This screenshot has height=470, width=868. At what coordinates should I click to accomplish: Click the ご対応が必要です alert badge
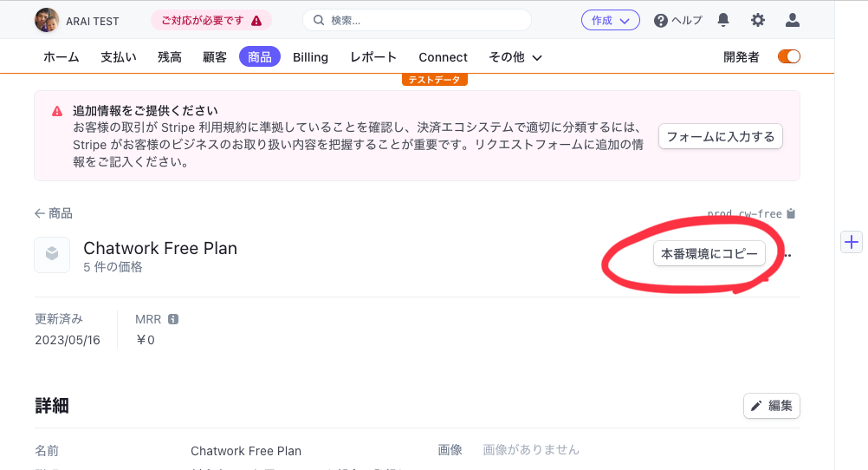[x=211, y=21]
